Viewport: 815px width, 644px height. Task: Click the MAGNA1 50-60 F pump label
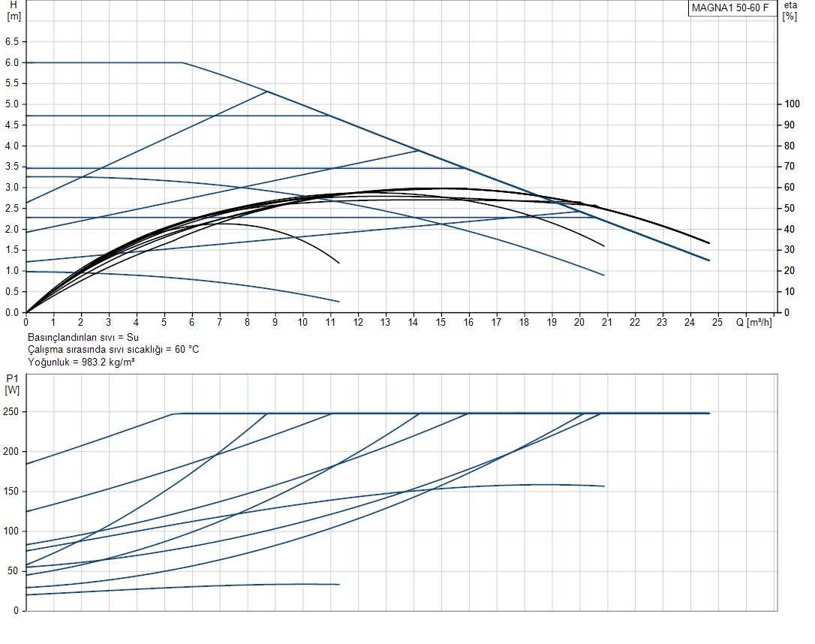point(732,8)
